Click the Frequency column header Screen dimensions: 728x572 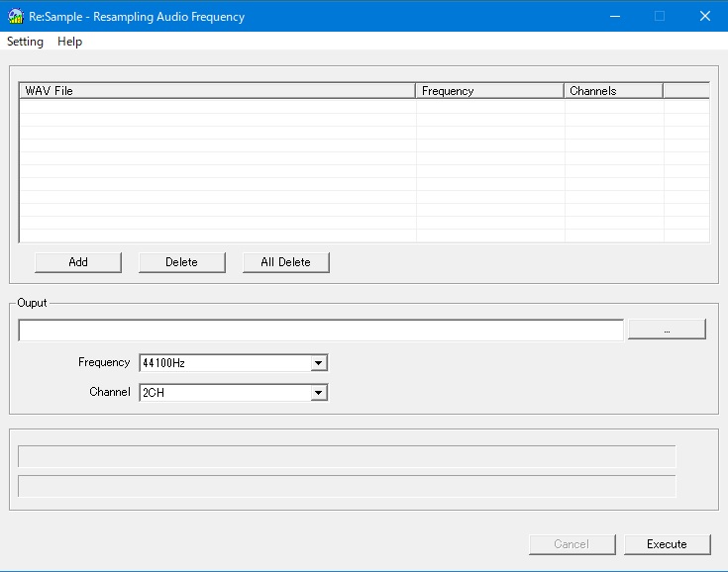pyautogui.click(x=490, y=91)
